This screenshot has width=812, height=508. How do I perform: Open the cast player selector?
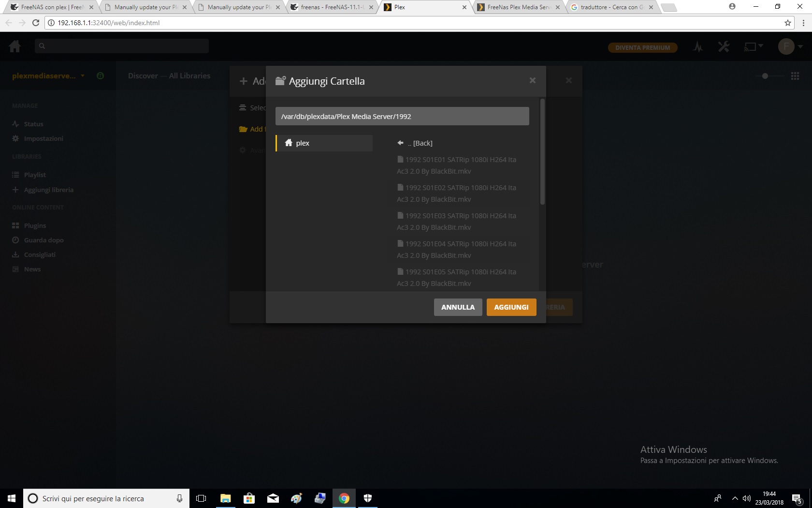click(x=753, y=47)
